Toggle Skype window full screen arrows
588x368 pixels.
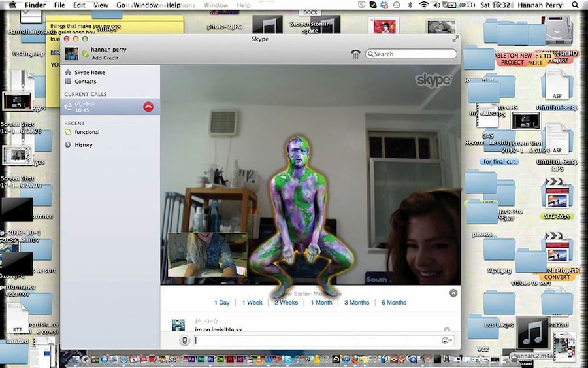tap(454, 39)
